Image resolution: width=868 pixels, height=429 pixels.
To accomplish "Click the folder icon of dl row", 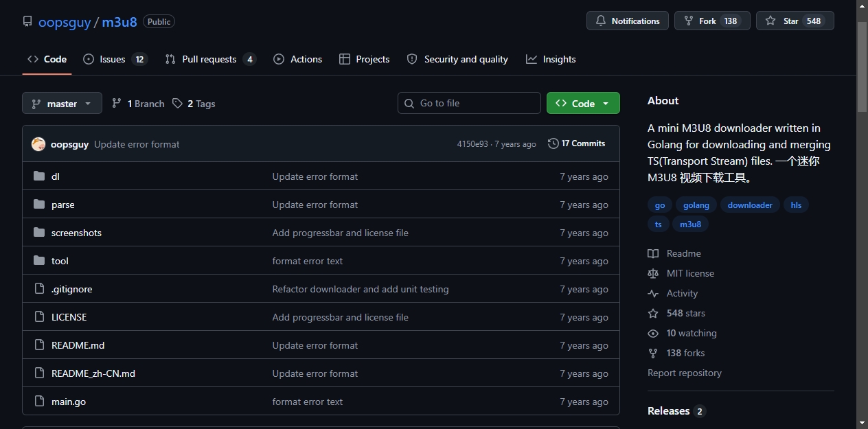I will (39, 176).
